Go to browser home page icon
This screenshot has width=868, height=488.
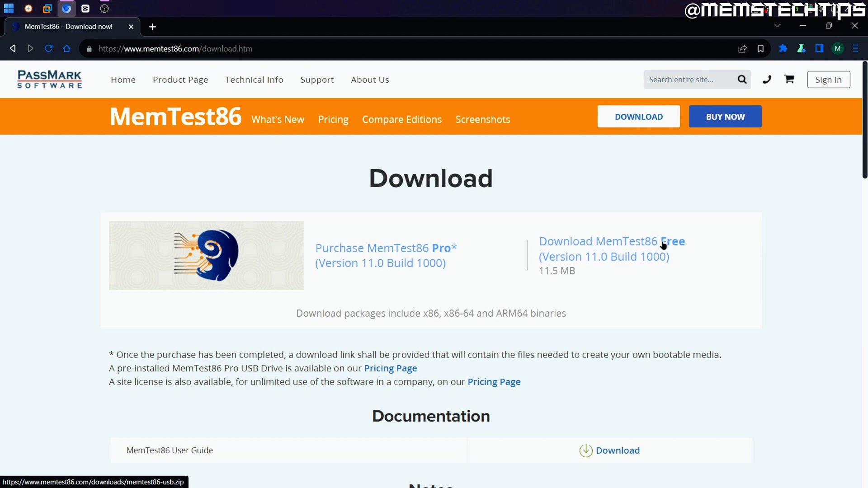66,48
